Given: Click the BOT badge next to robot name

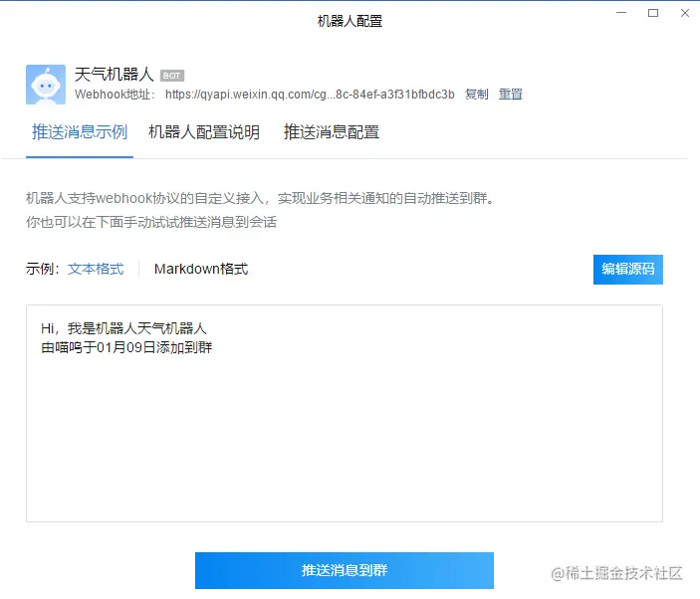Looking at the screenshot, I should (x=172, y=76).
